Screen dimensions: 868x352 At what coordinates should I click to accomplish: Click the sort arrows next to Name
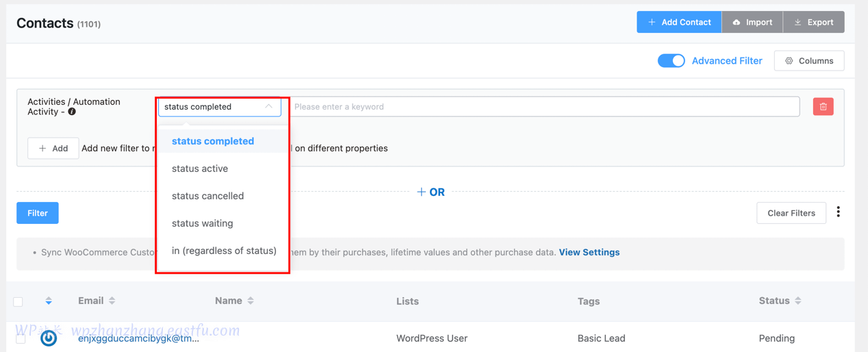point(251,301)
